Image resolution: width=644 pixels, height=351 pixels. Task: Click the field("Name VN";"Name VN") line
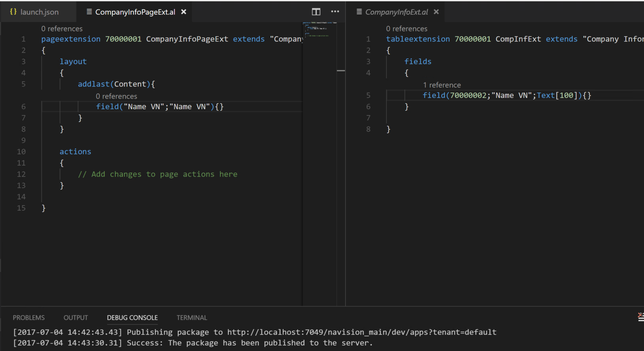(160, 107)
